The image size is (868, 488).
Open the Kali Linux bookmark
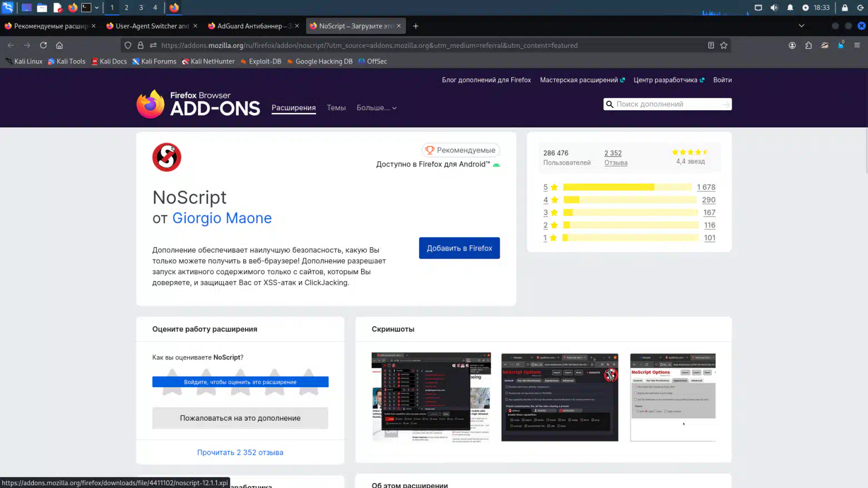coord(24,61)
